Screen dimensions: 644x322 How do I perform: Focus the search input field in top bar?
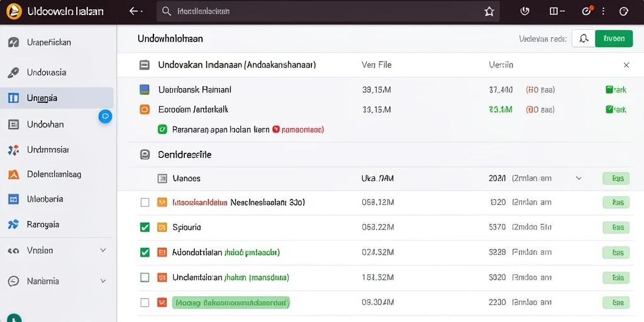coord(328,11)
